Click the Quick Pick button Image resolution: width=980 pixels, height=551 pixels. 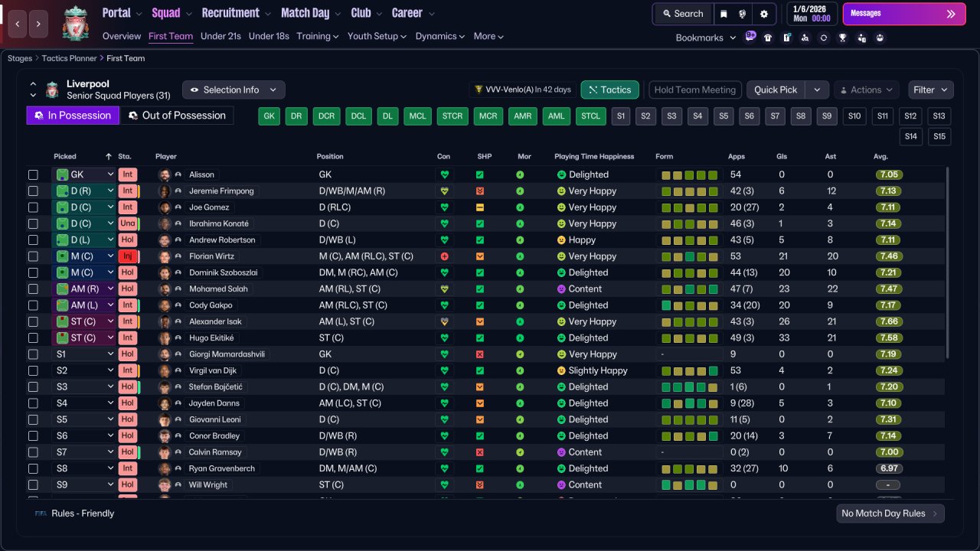pyautogui.click(x=776, y=90)
